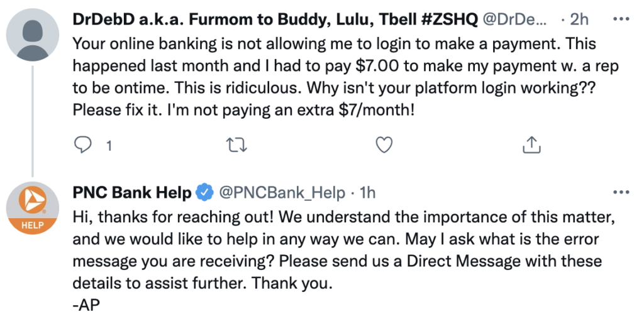Like the tweet with the heart icon

pos(384,145)
